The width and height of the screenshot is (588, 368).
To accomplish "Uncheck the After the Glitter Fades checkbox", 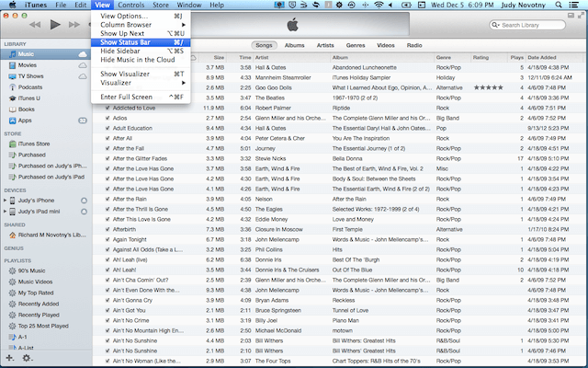I will pyautogui.click(x=107, y=158).
